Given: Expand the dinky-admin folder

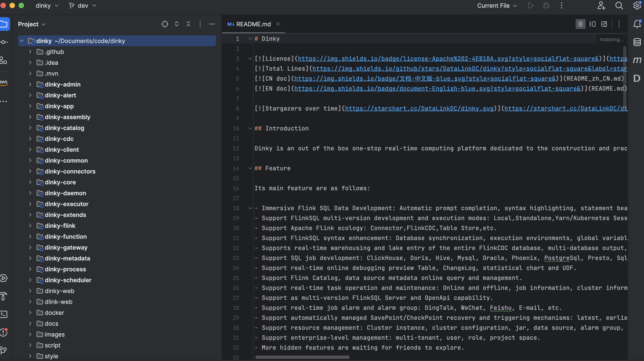Looking at the screenshot, I should (x=30, y=84).
